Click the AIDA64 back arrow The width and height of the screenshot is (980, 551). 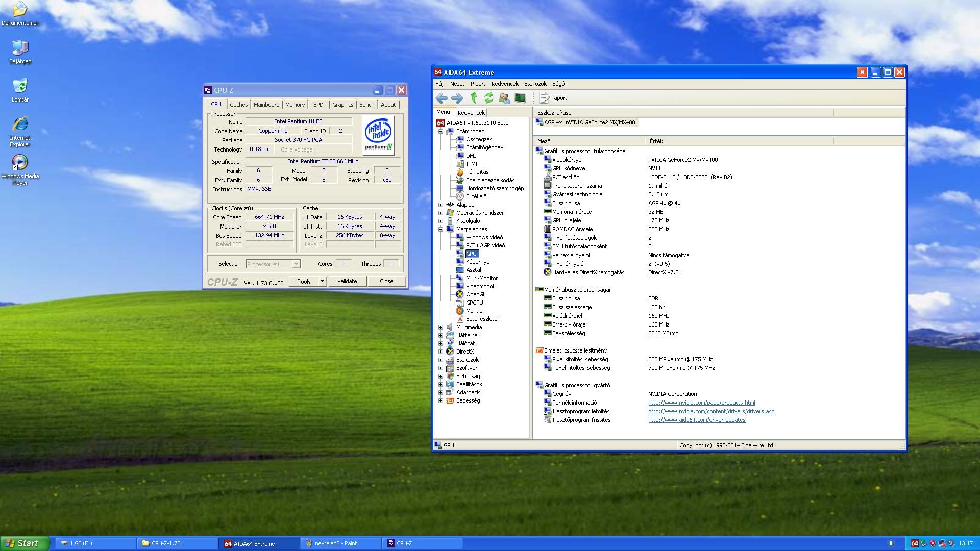coord(442,98)
